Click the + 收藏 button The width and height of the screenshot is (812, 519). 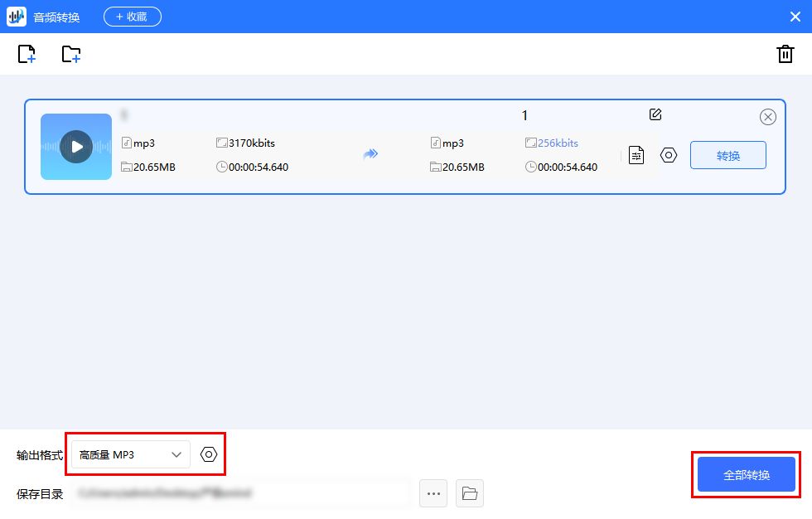(133, 17)
